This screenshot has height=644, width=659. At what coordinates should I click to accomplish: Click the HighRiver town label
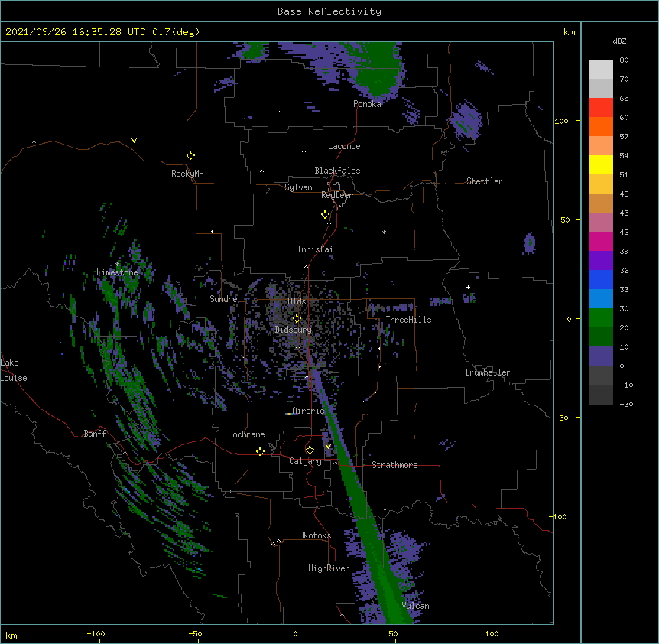point(329,568)
